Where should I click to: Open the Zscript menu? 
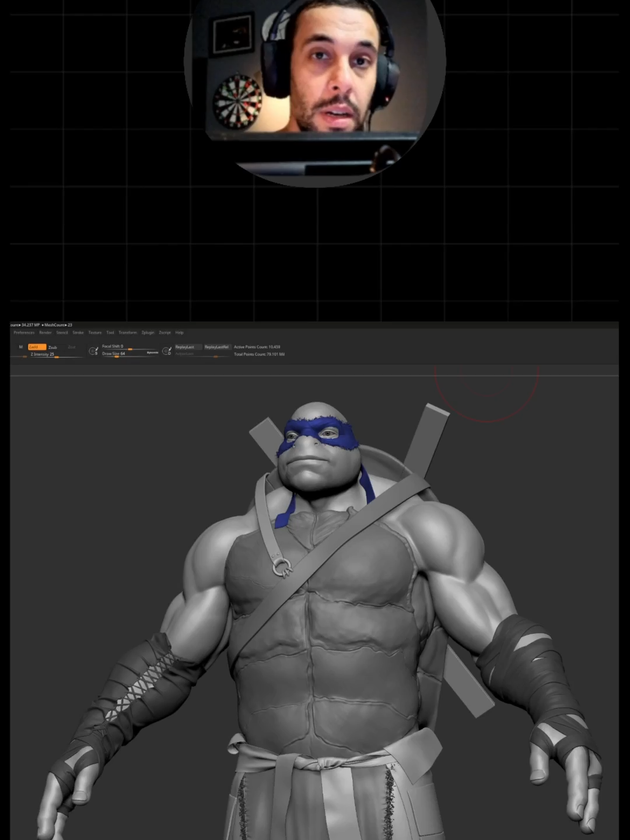click(x=164, y=332)
